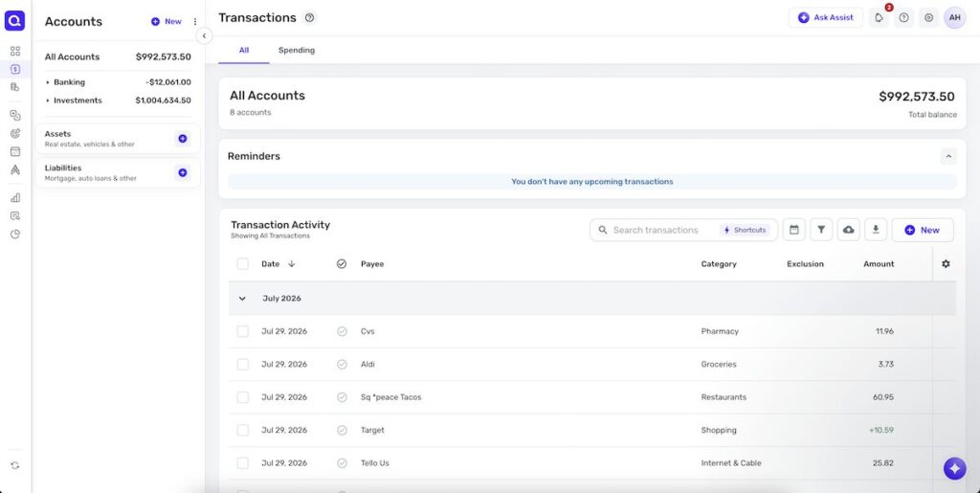Click Ask Assist button
This screenshot has width=980, height=493.
point(826,17)
